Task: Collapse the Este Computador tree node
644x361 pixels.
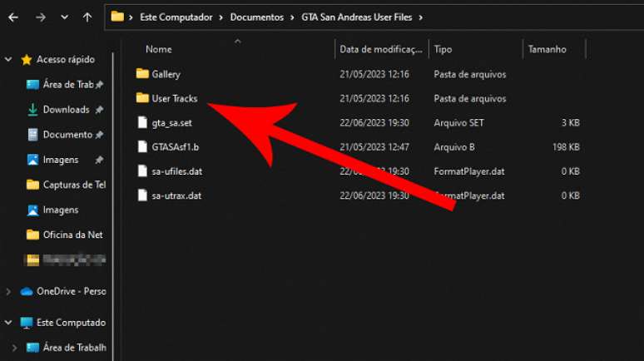Action: pyautogui.click(x=8, y=323)
